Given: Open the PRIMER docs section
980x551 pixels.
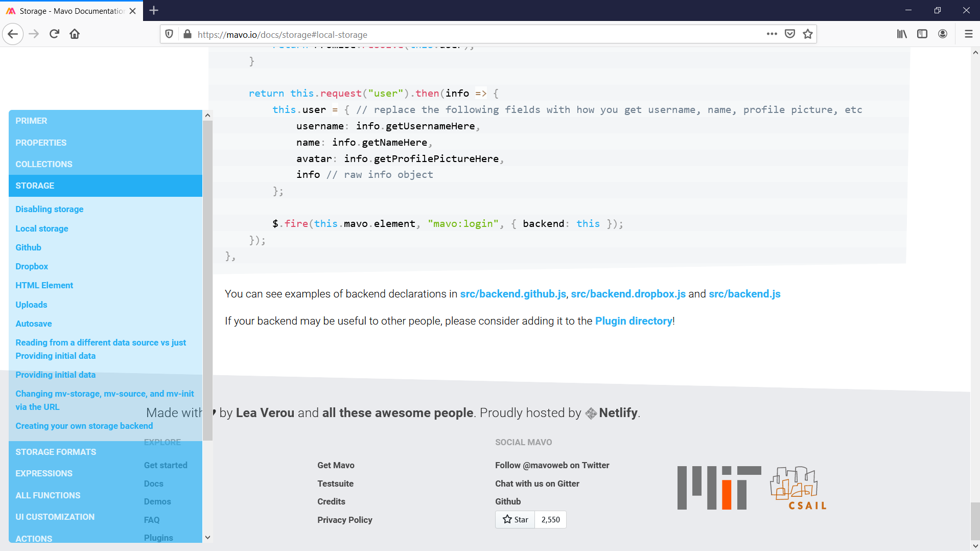Looking at the screenshot, I should (x=105, y=121).
